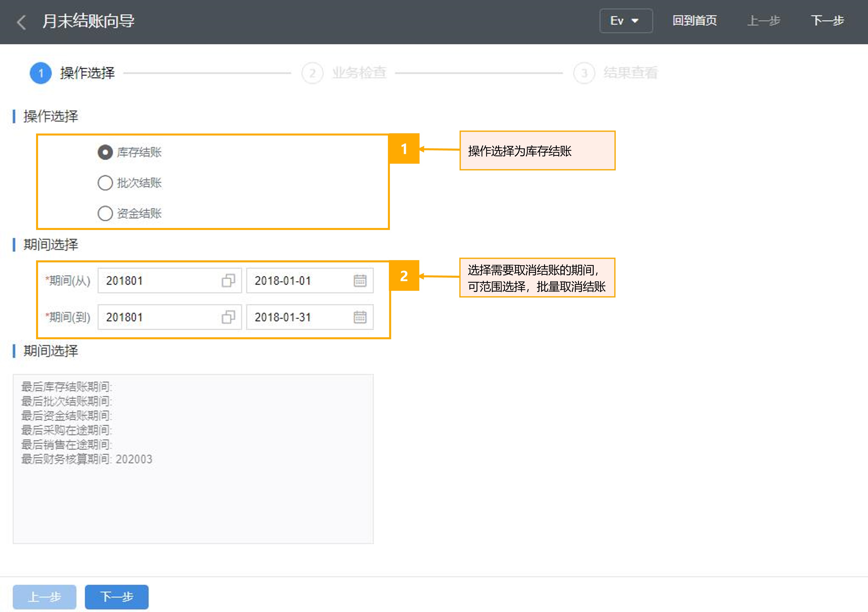
Task: Click the 最后销售在途期间 line
Action: (x=67, y=444)
